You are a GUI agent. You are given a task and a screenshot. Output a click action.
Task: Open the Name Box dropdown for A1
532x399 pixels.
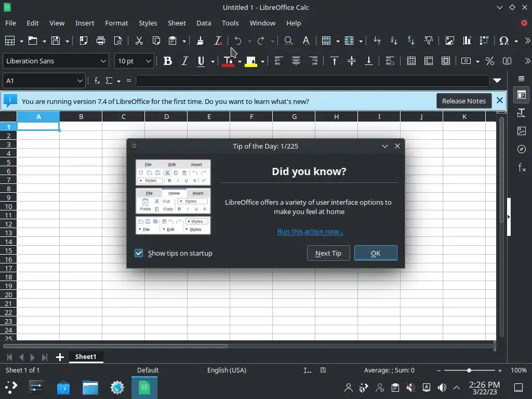[79, 81]
